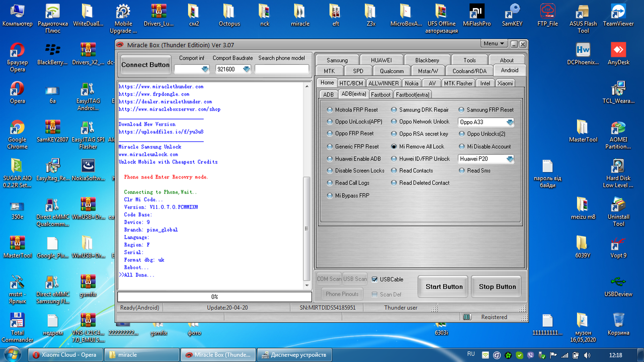Viewport: 644px width, 362px height.
Task: Open the AnyDesk desktop icon
Action: [618, 54]
